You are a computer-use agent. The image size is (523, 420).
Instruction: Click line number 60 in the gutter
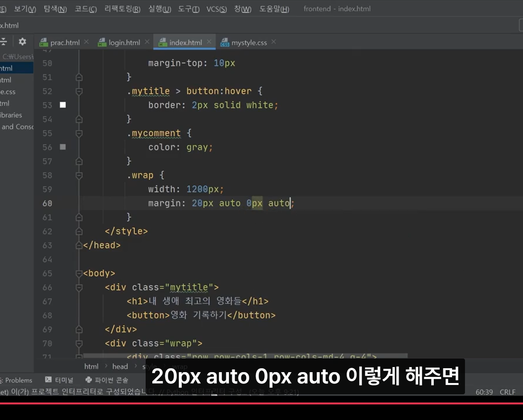click(47, 203)
